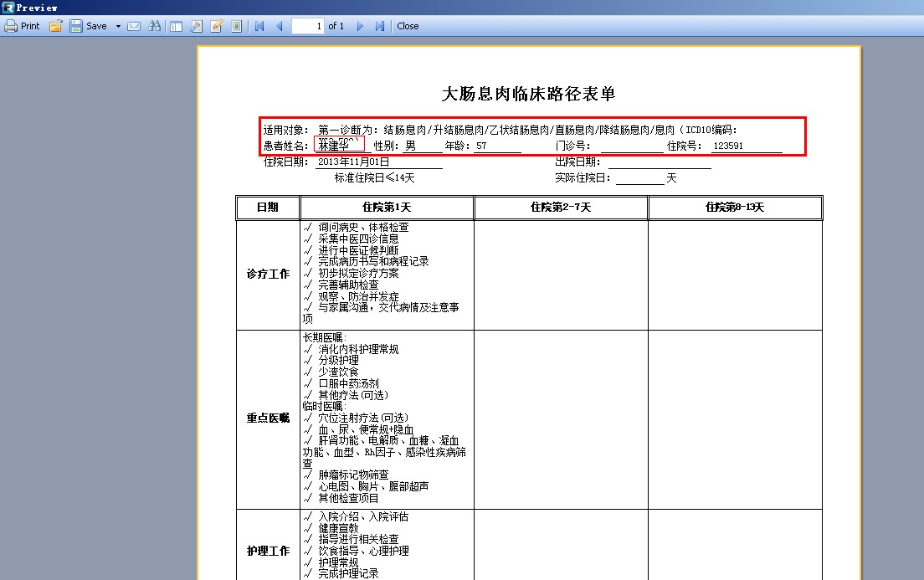Image resolution: width=924 pixels, height=580 pixels.
Task: Expand the Save format dropdown arrow
Action: click(118, 26)
